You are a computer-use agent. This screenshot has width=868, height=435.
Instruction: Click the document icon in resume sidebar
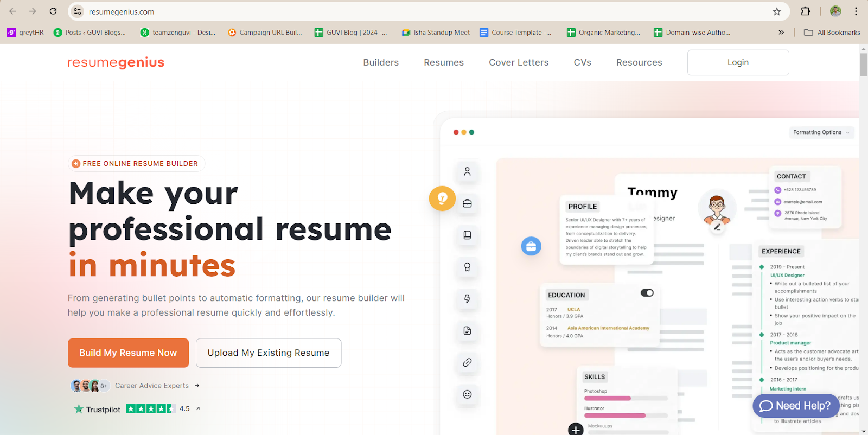(x=467, y=331)
